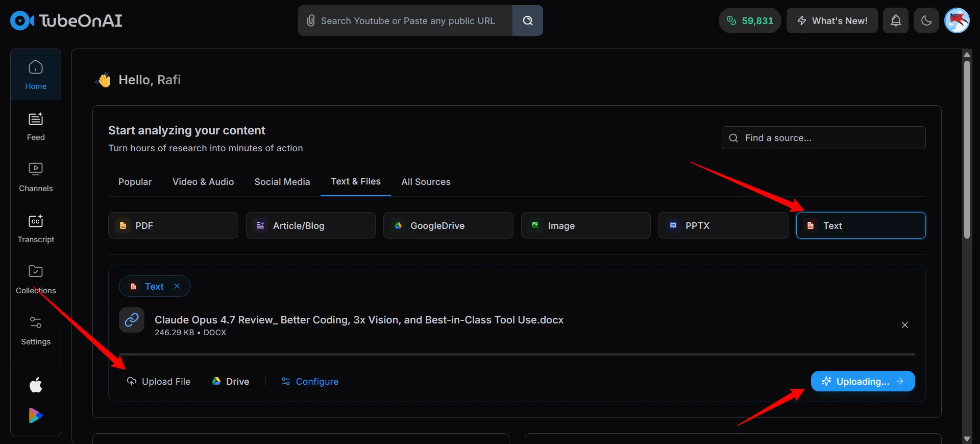Image resolution: width=980 pixels, height=444 pixels.
Task: Switch to the Popular tab
Action: coord(135,182)
